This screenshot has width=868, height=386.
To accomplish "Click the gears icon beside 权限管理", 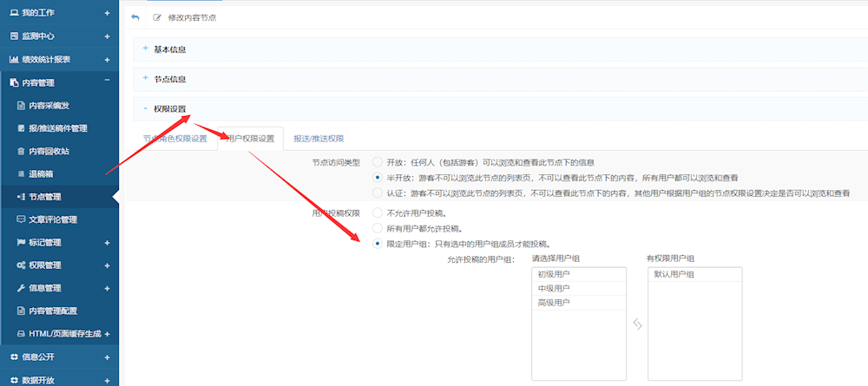I will tap(21, 265).
